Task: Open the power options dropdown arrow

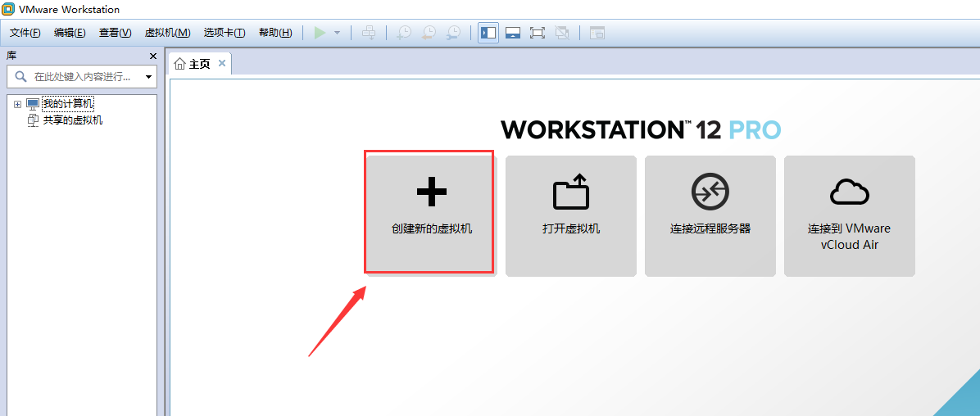Action: tap(337, 33)
